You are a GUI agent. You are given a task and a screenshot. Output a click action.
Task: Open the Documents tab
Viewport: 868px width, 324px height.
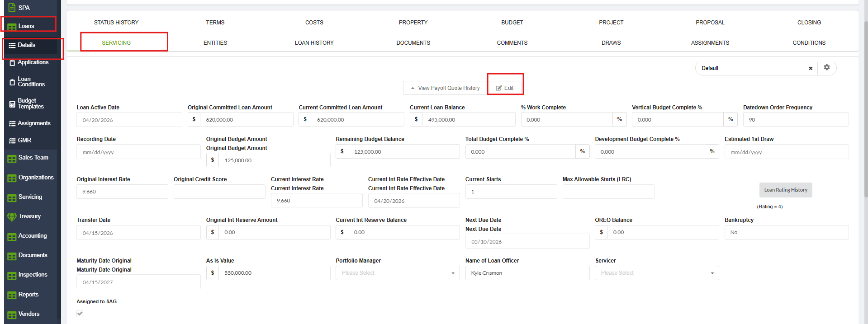pyautogui.click(x=413, y=43)
